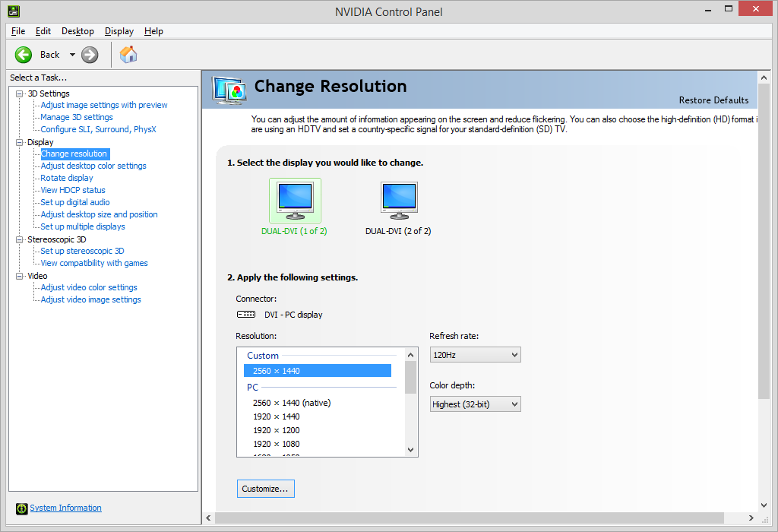
Task: Open the Help menu
Action: coord(153,31)
